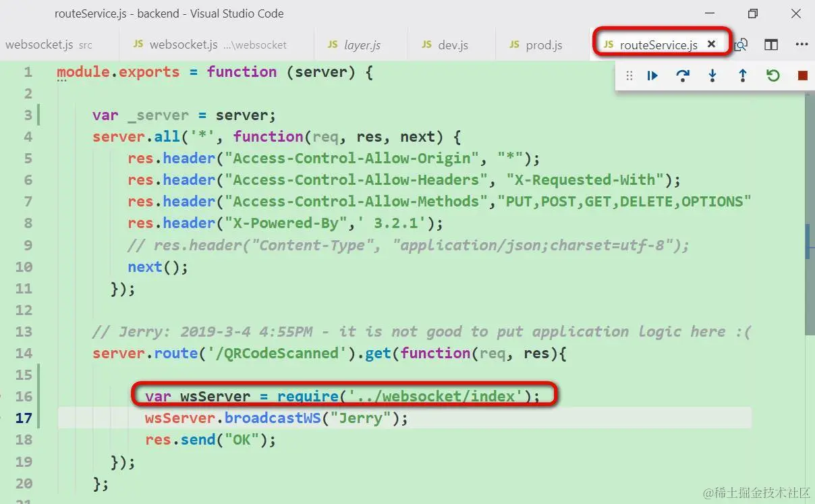Switch to the routeService.js tab
The image size is (815, 504).
coord(660,44)
